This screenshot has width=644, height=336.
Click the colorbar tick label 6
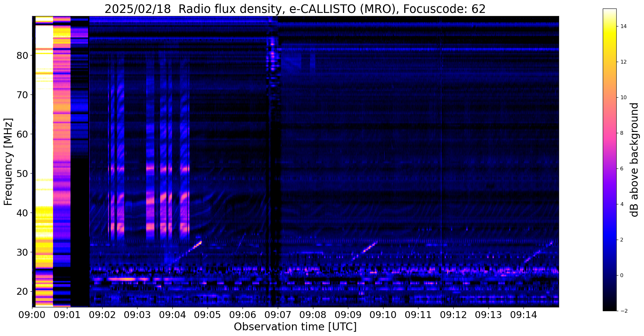(621, 169)
